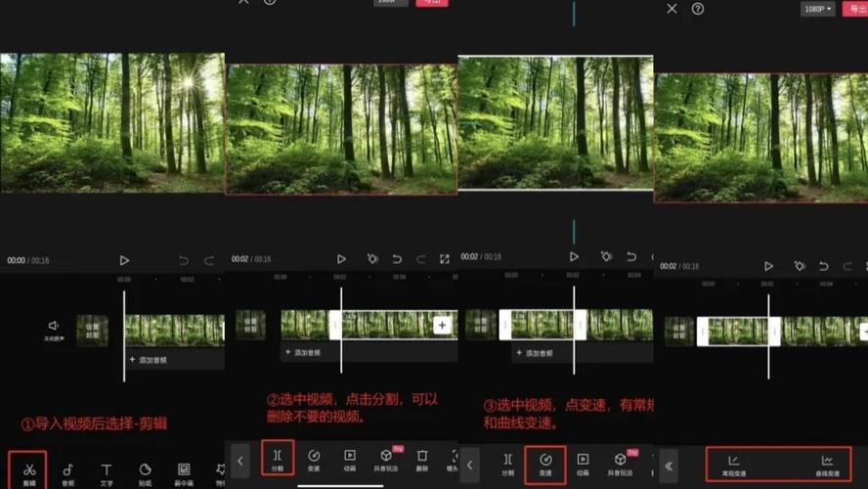868x489 pixels.
Task: Undo using the arrow in first panel
Action: [x=184, y=260]
